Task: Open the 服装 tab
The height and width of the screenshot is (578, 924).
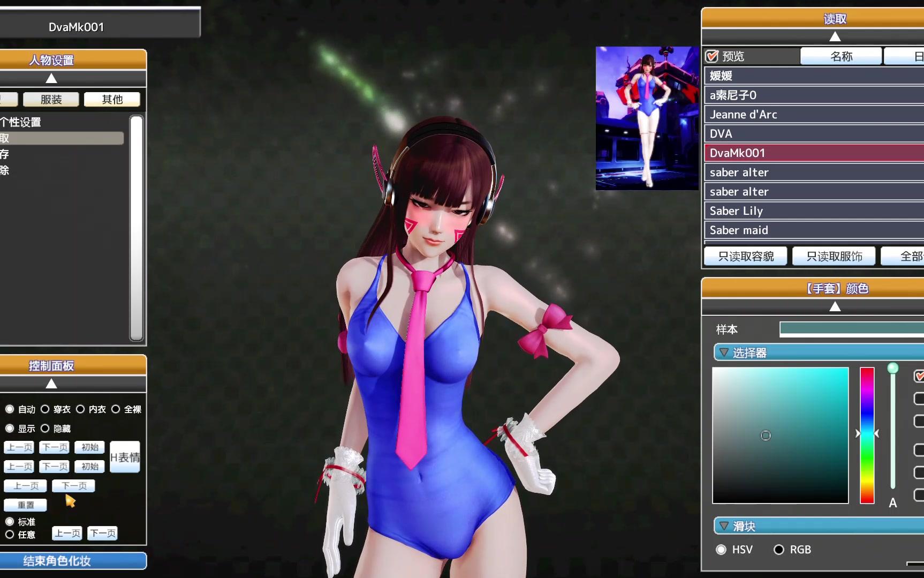Action: coord(51,100)
